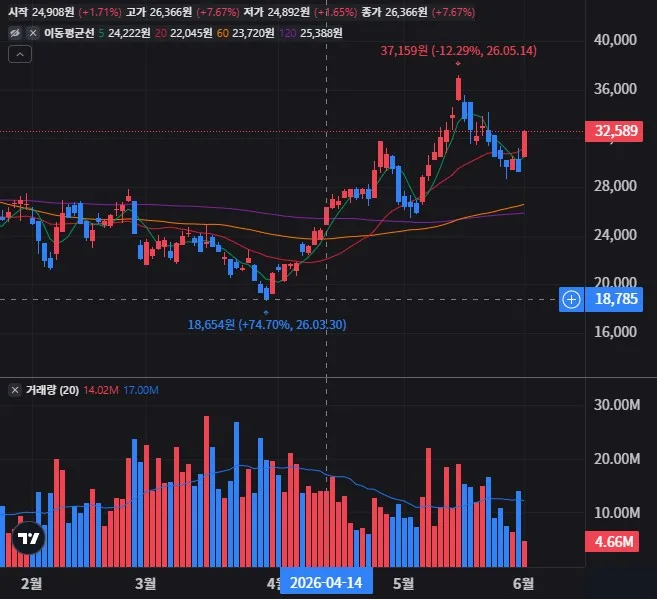The image size is (657, 599).
Task: Click volume average value 17.00M
Action: pos(141,390)
